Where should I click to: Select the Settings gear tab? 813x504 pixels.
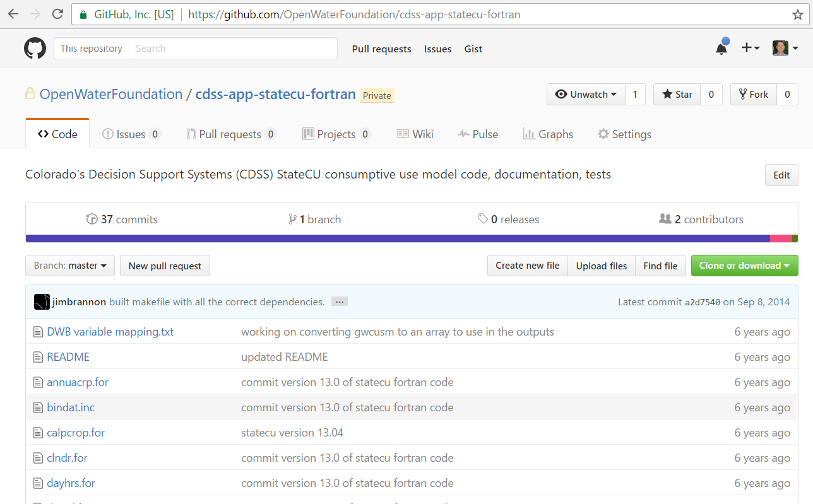coord(624,134)
